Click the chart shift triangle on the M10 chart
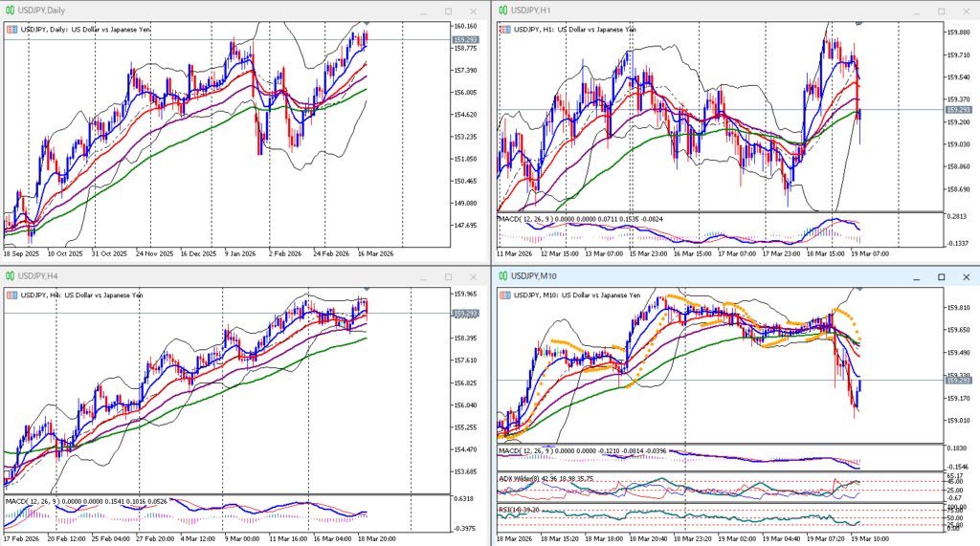 [858, 288]
